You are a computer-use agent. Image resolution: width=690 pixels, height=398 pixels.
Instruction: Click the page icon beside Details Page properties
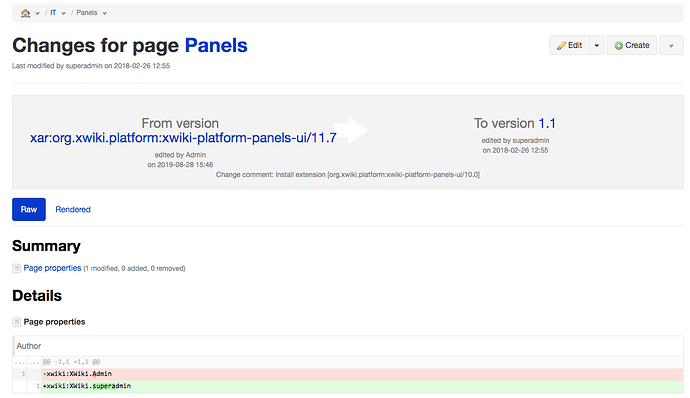click(17, 322)
